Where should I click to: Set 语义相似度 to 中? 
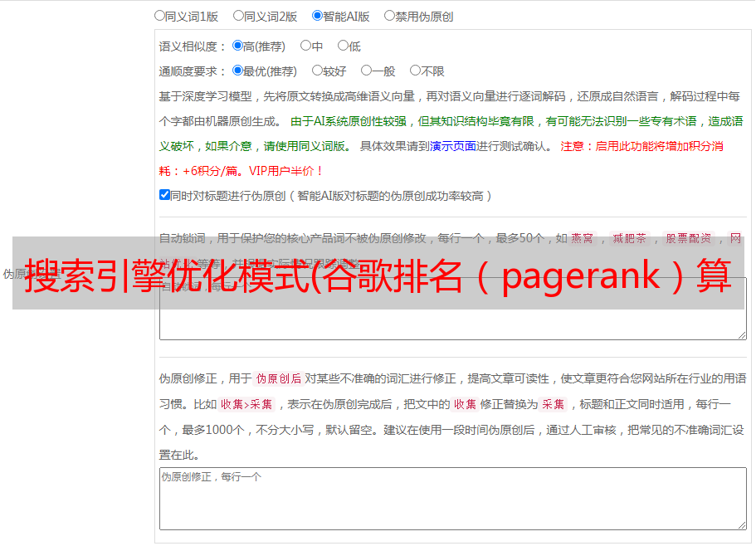click(305, 46)
